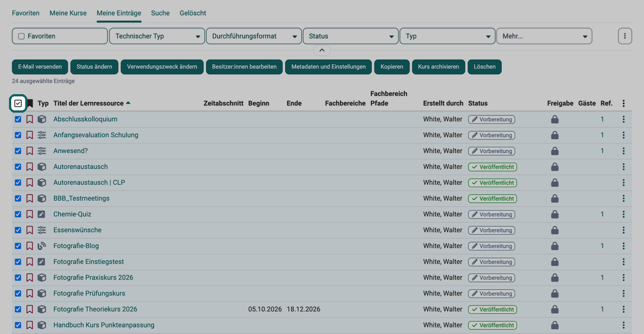Click the course cube icon of Autorenaustausch | CLP
Viewport: 644px width, 334px height.
[x=42, y=183]
